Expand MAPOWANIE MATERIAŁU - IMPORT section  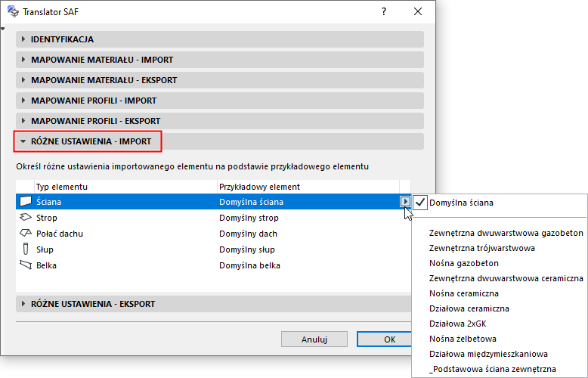[220, 60]
